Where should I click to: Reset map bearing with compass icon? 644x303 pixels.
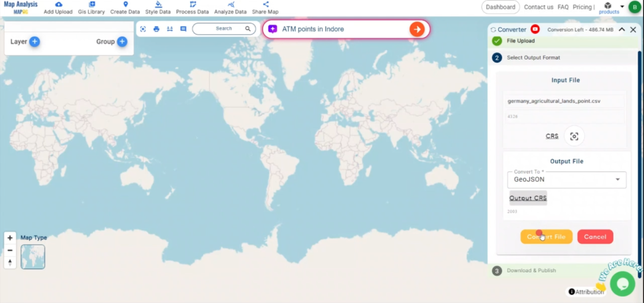[x=10, y=263]
